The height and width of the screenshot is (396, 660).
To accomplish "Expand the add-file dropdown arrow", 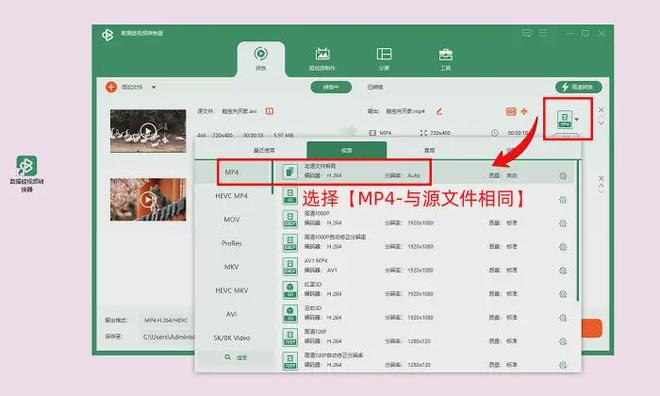I will tap(154, 87).
